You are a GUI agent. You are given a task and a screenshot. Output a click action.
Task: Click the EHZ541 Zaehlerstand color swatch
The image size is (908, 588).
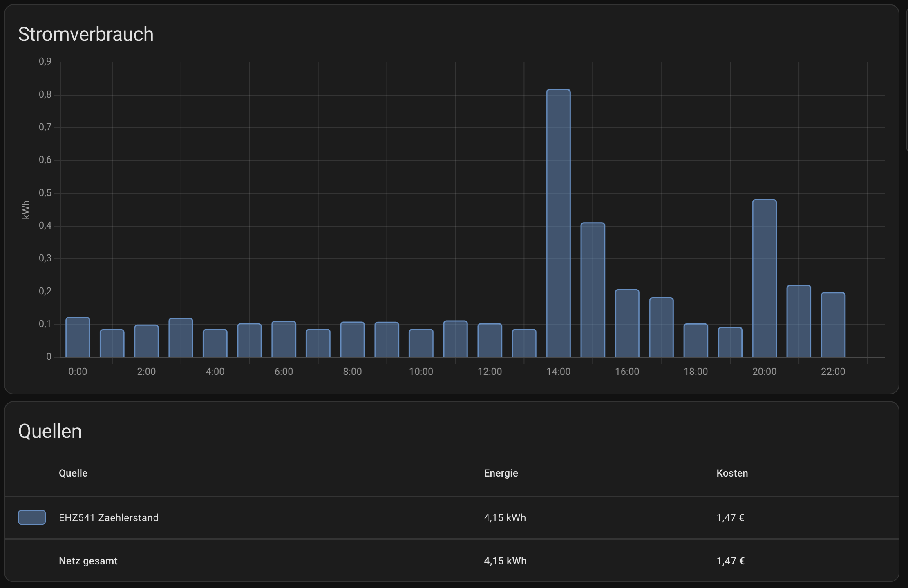tap(32, 517)
